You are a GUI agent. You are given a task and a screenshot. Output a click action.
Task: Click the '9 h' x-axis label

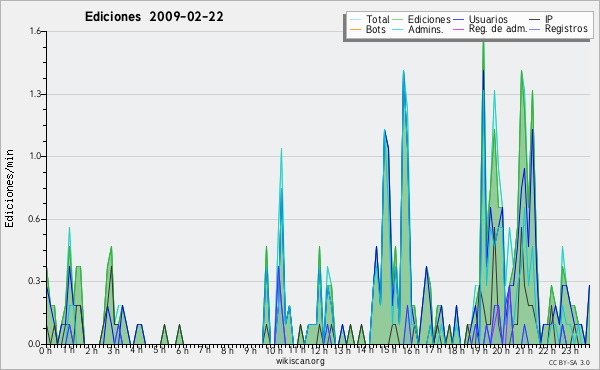click(x=250, y=350)
